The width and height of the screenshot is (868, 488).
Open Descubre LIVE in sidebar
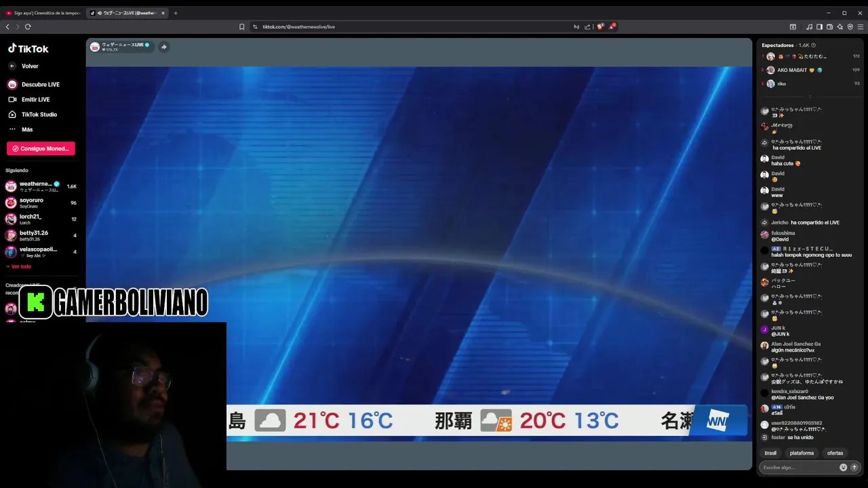click(x=34, y=85)
